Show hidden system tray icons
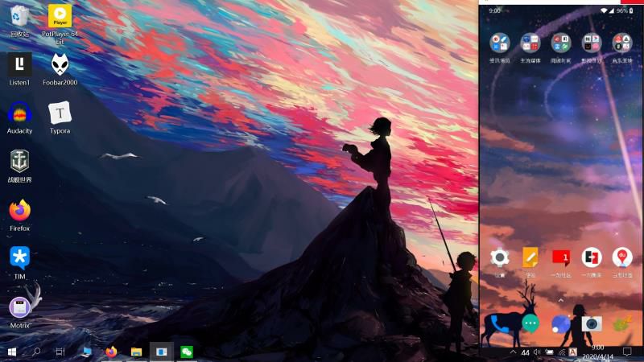The width and height of the screenshot is (644, 362). tap(514, 352)
